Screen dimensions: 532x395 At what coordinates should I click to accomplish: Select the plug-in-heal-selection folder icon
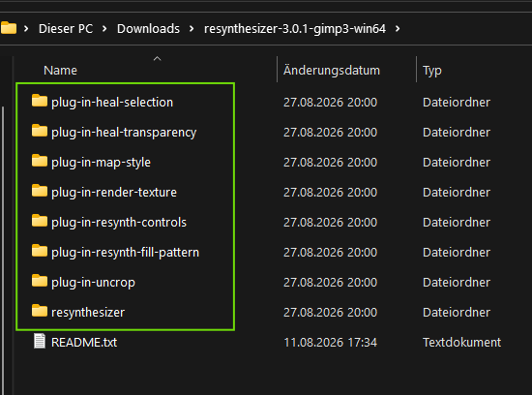pyautogui.click(x=40, y=101)
